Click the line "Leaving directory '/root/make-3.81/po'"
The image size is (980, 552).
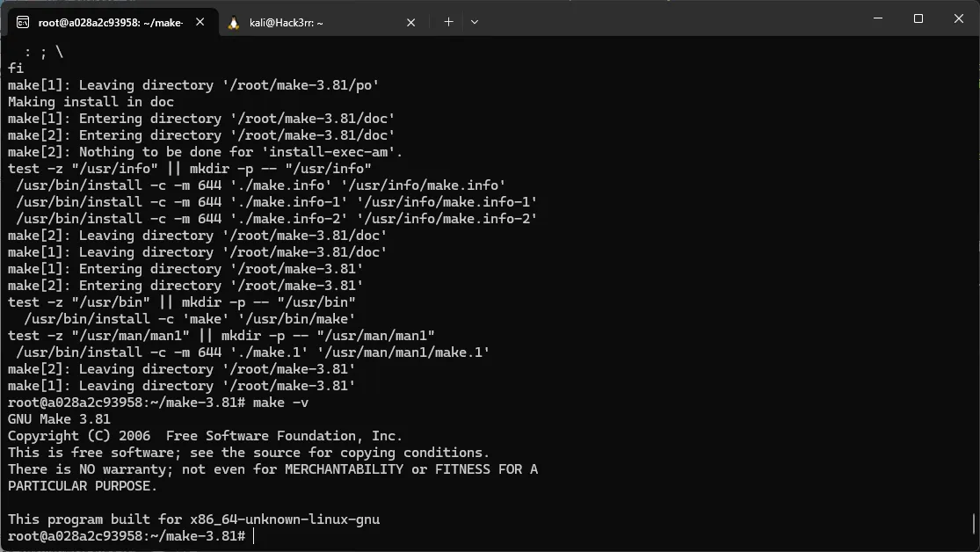(193, 85)
